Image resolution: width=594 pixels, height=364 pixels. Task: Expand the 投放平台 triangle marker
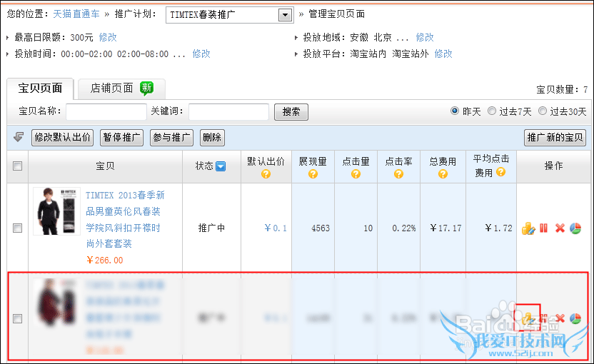tap(296, 54)
